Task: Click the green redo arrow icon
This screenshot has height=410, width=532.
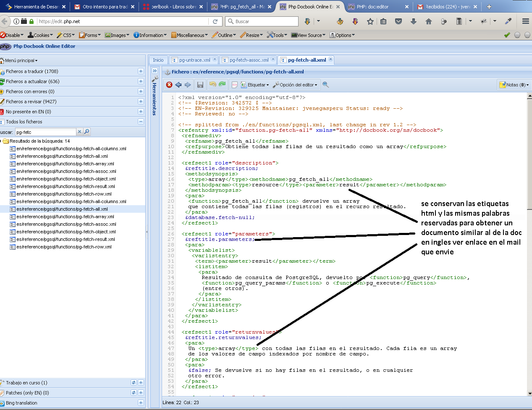Action: (222, 85)
